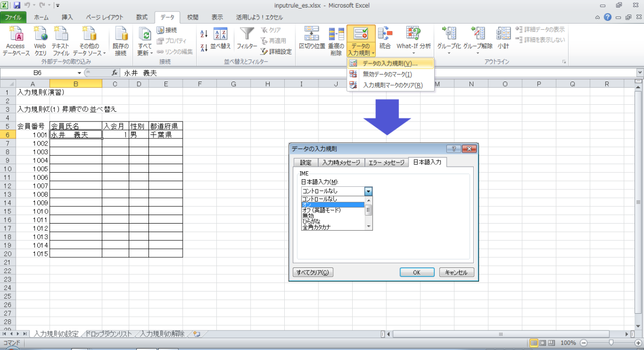Viewport: 644px width, 350px height.
Task: Select the 設定 tab in dialog
Action: point(306,163)
